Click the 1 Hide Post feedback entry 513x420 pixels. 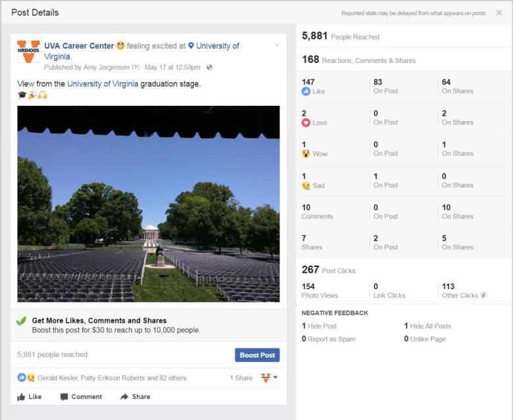tap(319, 326)
